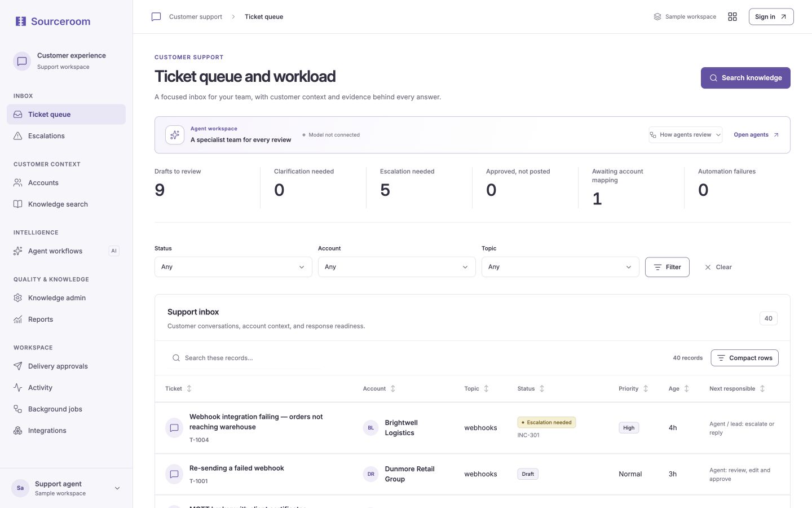Click Customer support breadcrumb link
This screenshot has height=508, width=812.
196,17
